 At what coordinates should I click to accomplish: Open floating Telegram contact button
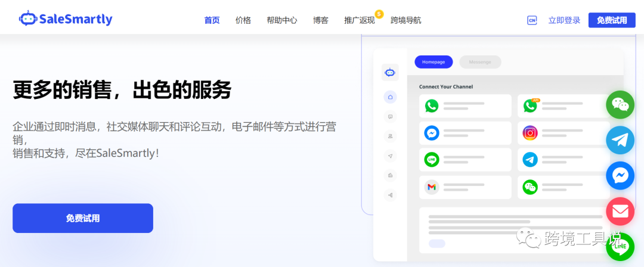[x=620, y=141]
